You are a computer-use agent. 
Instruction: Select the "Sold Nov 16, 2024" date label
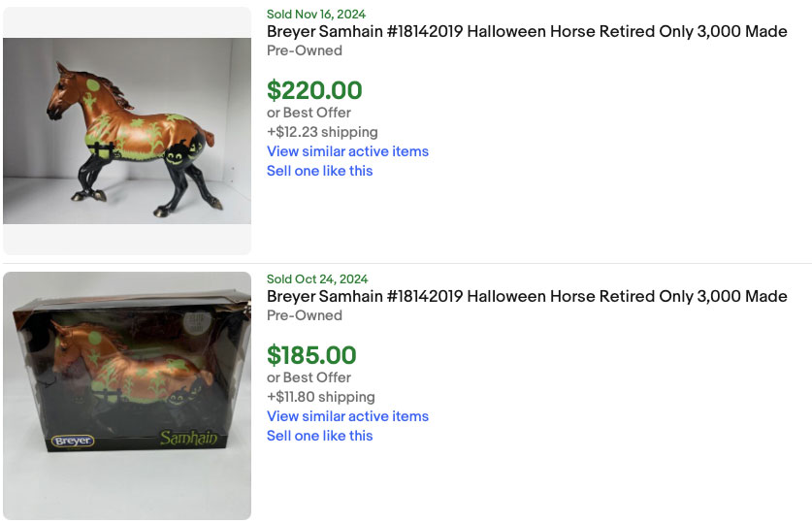click(317, 15)
